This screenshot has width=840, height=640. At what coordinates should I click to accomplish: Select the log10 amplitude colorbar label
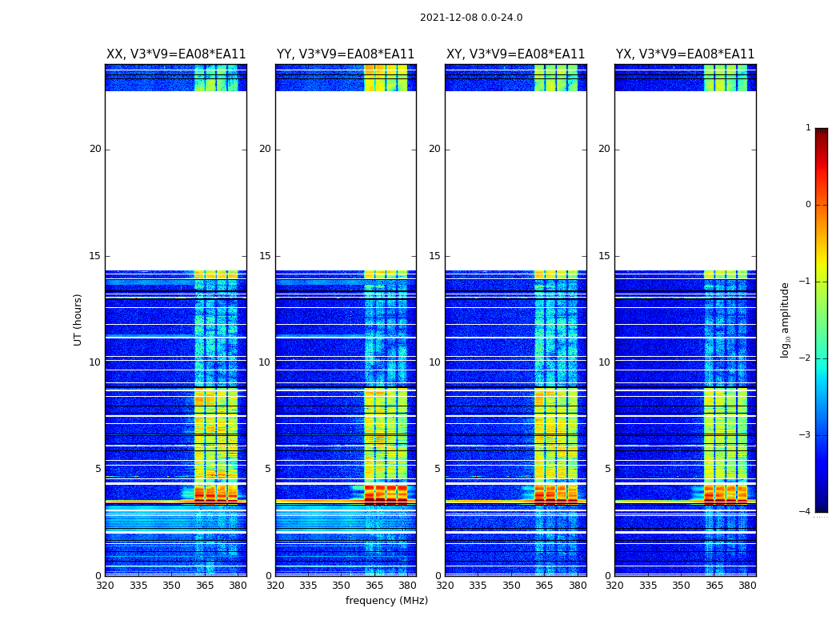pyautogui.click(x=786, y=319)
